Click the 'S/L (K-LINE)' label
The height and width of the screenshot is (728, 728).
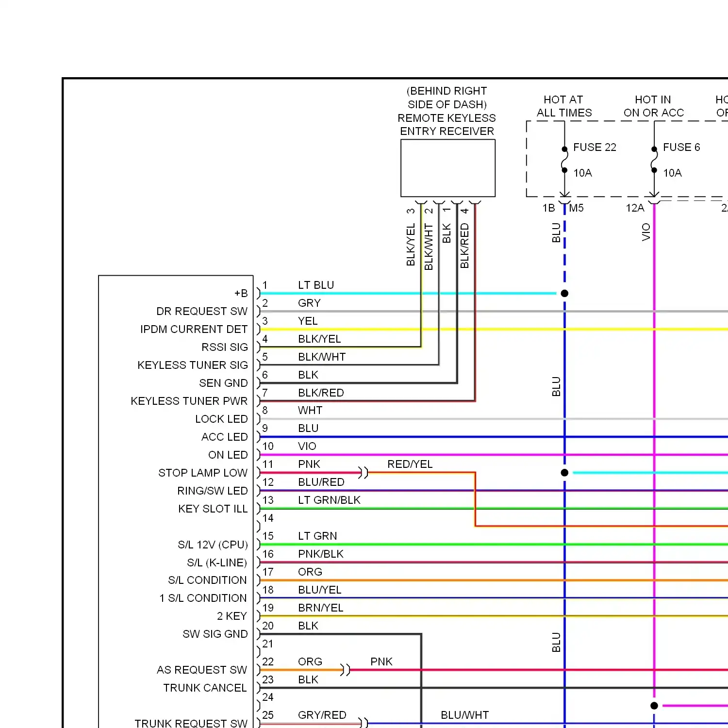pyautogui.click(x=217, y=563)
